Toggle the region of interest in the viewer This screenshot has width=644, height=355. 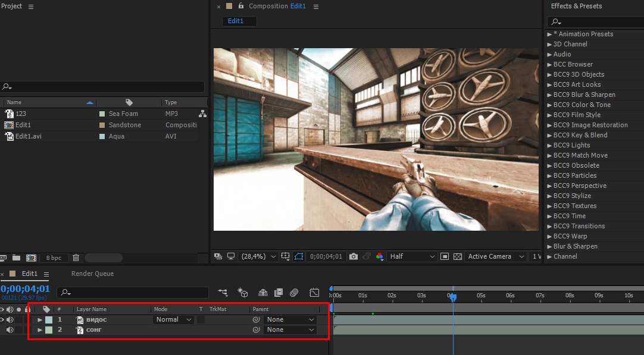coord(445,256)
